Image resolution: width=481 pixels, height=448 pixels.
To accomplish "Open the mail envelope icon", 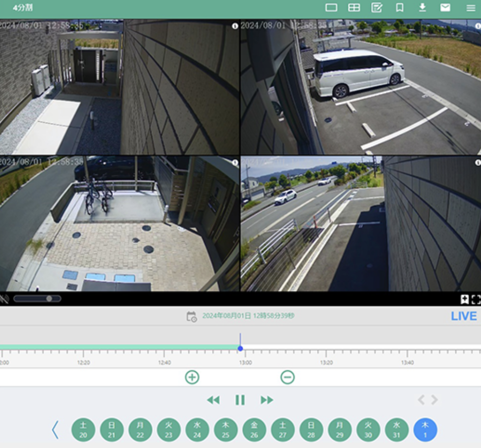I will pos(445,7).
